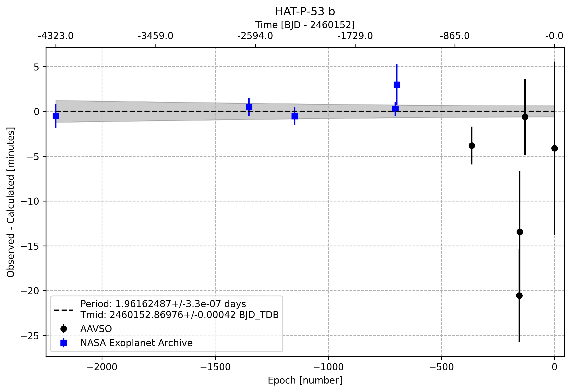This screenshot has width=571, height=392.
Task: Click the legend text "Tmid: 2460152.86976+/-0.00042 BJD_TDB"
Action: (x=179, y=315)
